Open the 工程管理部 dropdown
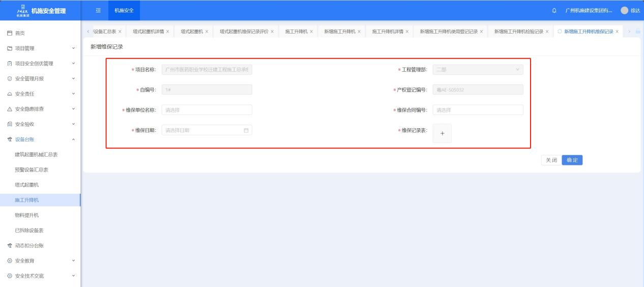The image size is (644, 287). pyautogui.click(x=477, y=70)
